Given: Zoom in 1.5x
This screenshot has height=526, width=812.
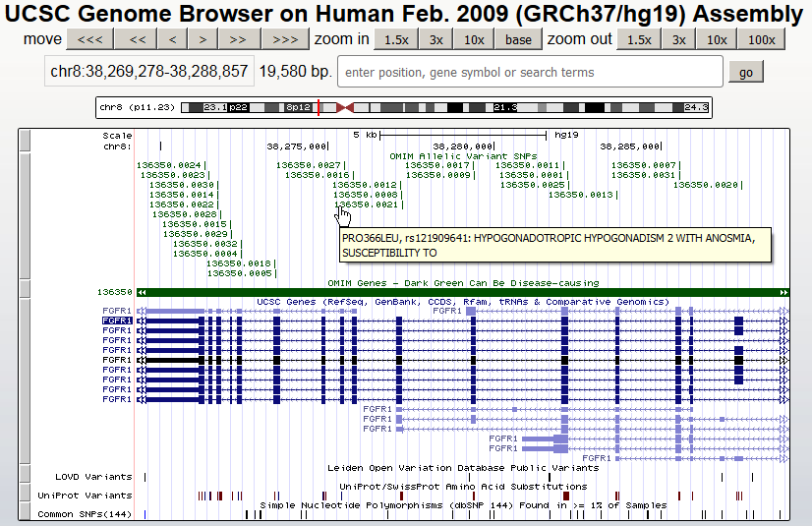Looking at the screenshot, I should click(396, 39).
